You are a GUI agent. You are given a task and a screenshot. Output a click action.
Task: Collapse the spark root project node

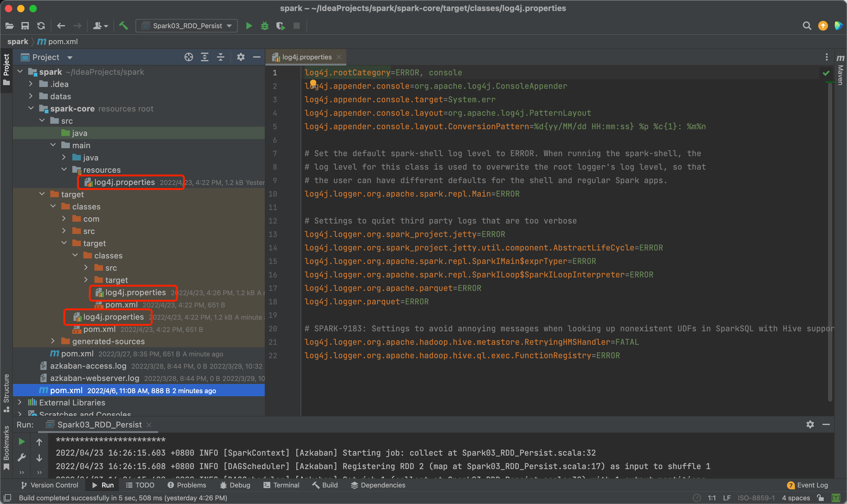(20, 72)
